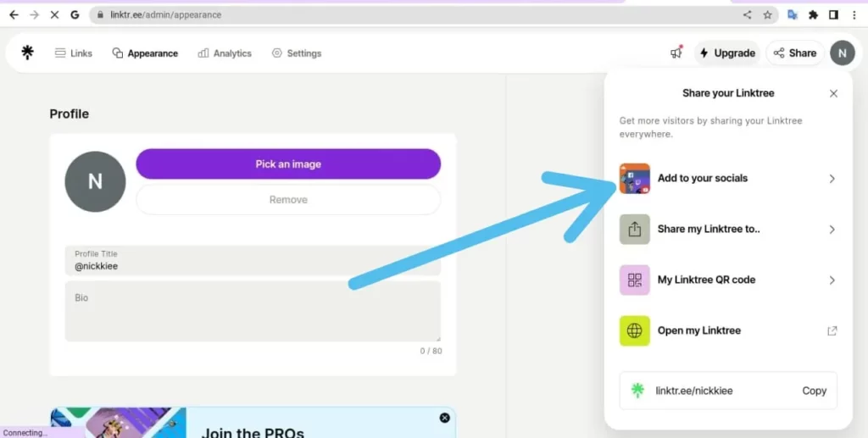The image size is (868, 438).
Task: Open the N profile avatar menu
Action: click(843, 53)
